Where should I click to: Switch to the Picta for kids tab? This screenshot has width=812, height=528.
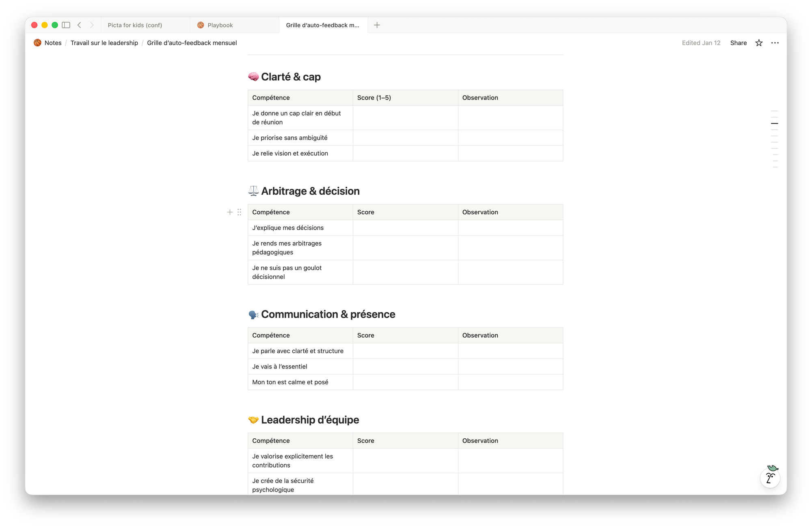coord(135,25)
